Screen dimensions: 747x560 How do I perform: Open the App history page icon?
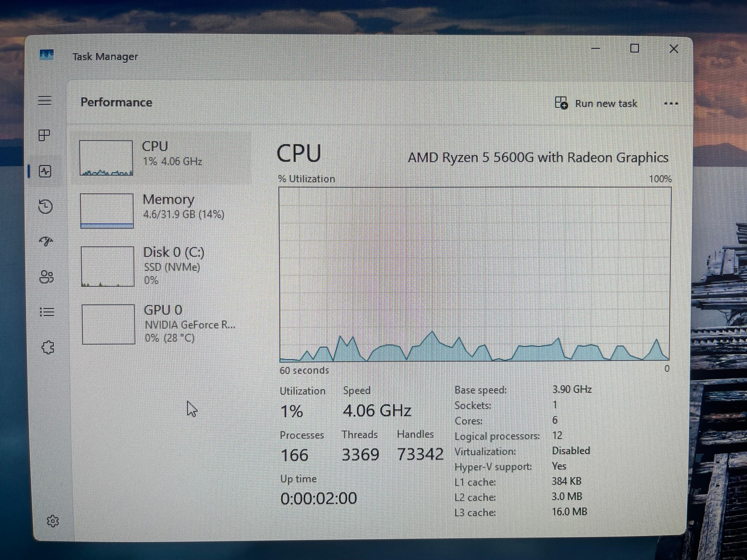pos(46,206)
